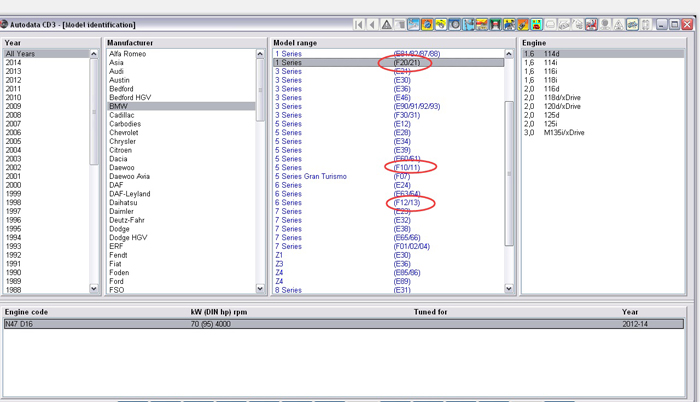Select the 1,6 114d engine
The height and width of the screenshot is (402, 700).
point(603,54)
